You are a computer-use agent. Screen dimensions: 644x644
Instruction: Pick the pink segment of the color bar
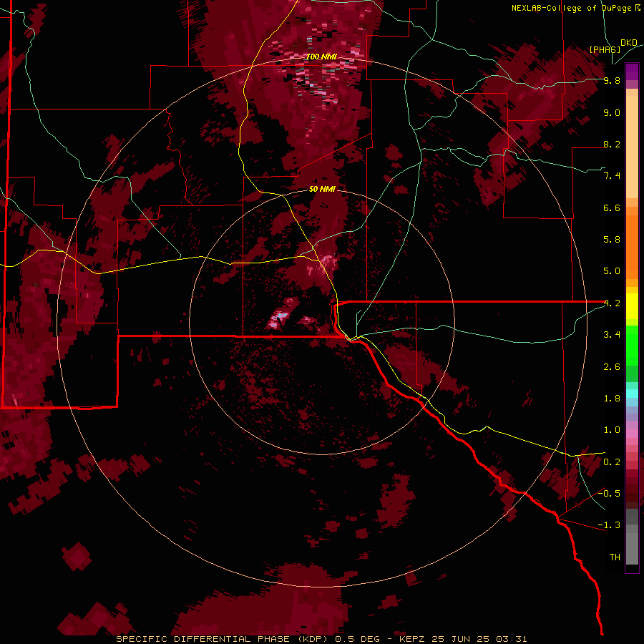coord(632,434)
